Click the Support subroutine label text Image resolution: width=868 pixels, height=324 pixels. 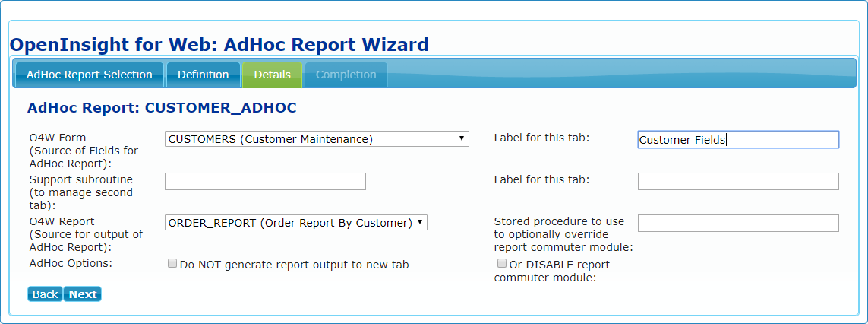coord(81,192)
